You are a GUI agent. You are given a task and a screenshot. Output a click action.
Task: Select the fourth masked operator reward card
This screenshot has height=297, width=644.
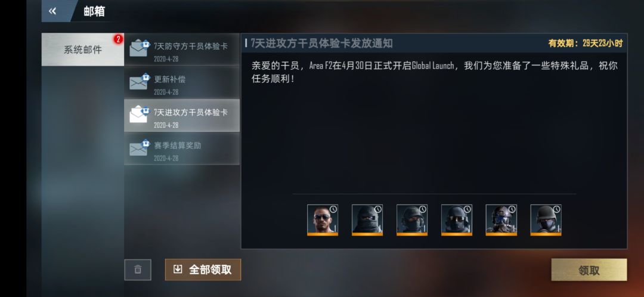pyautogui.click(x=457, y=220)
